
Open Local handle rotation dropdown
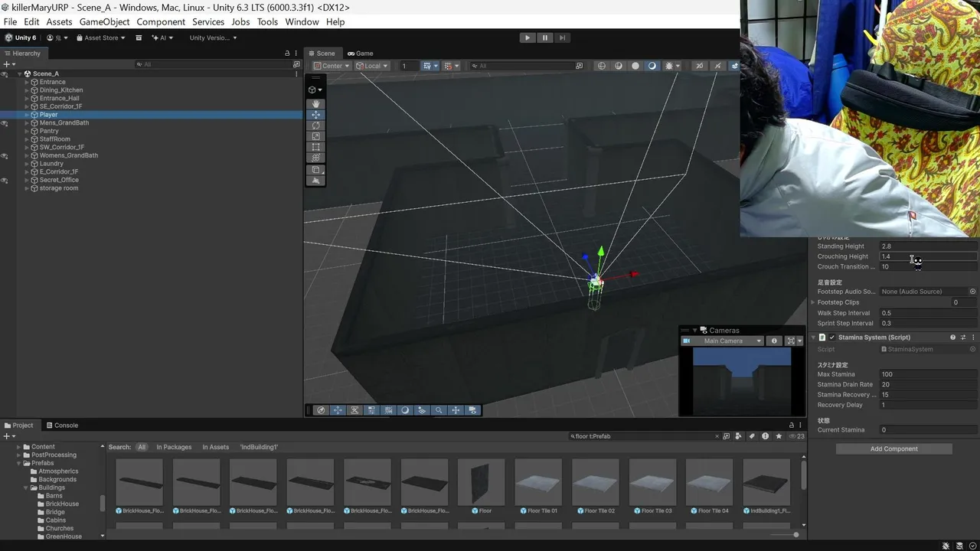[372, 66]
